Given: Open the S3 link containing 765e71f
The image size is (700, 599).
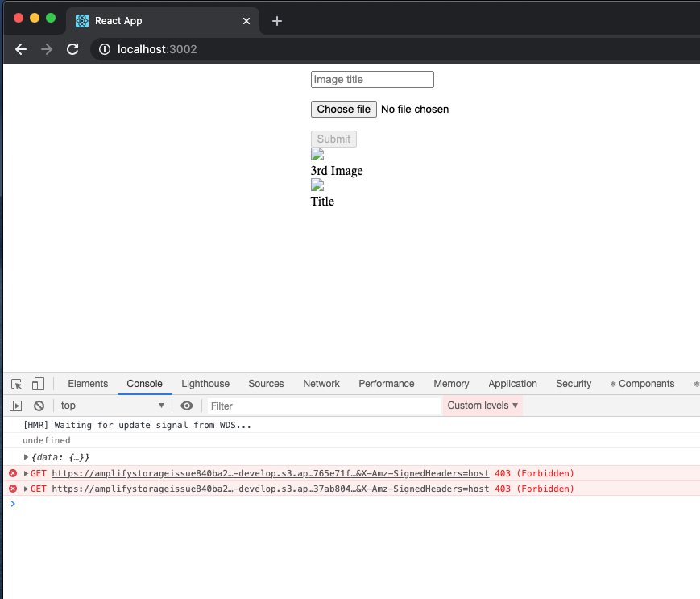Looking at the screenshot, I should point(271,473).
